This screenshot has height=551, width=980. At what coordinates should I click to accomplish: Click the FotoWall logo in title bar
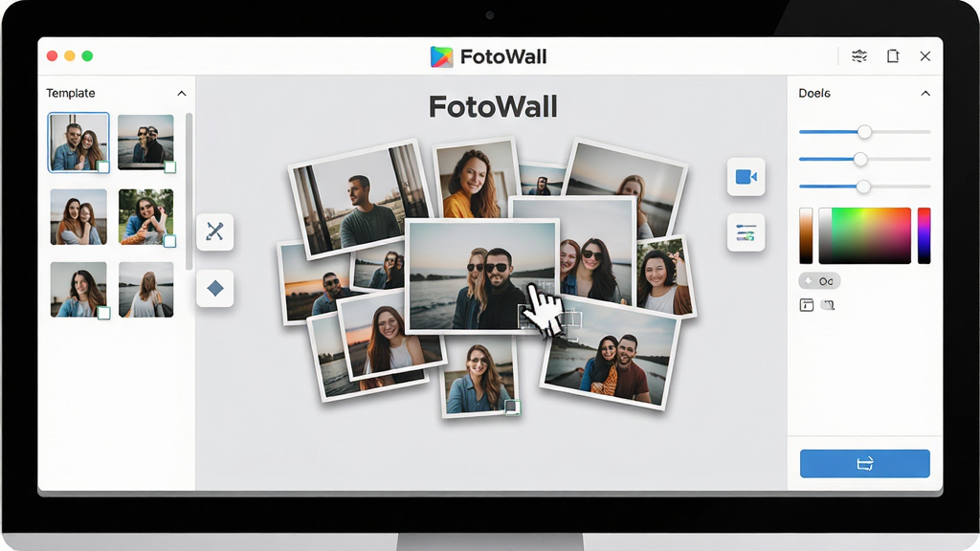[441, 56]
